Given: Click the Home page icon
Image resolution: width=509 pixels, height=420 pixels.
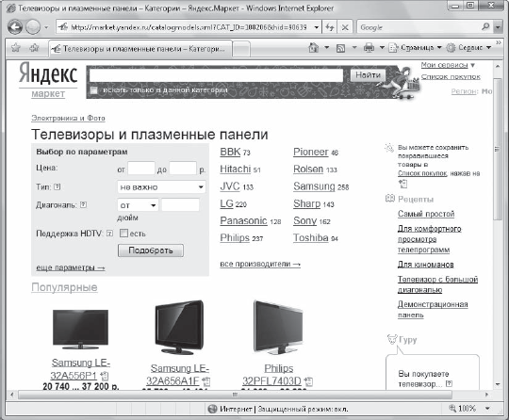Looking at the screenshot, I should tap(314, 48).
